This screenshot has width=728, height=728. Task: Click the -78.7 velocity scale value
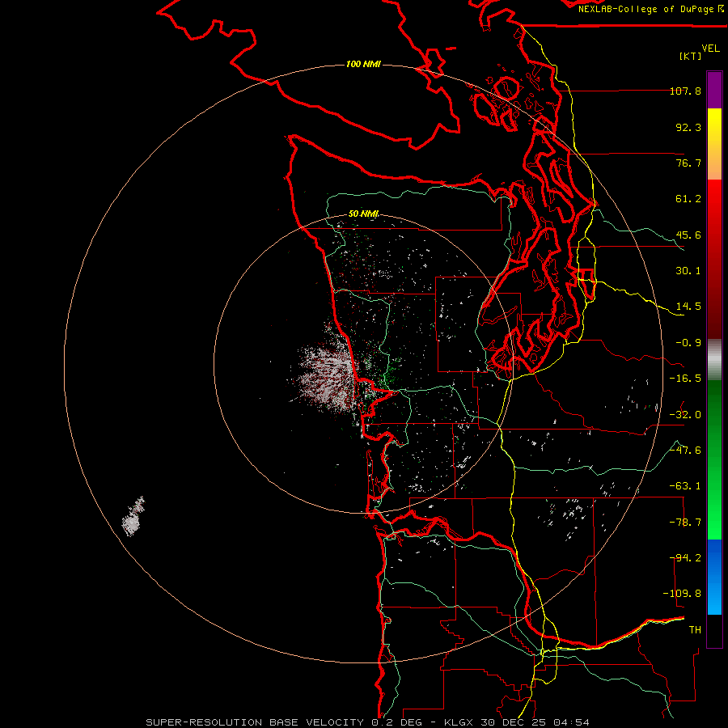point(685,523)
